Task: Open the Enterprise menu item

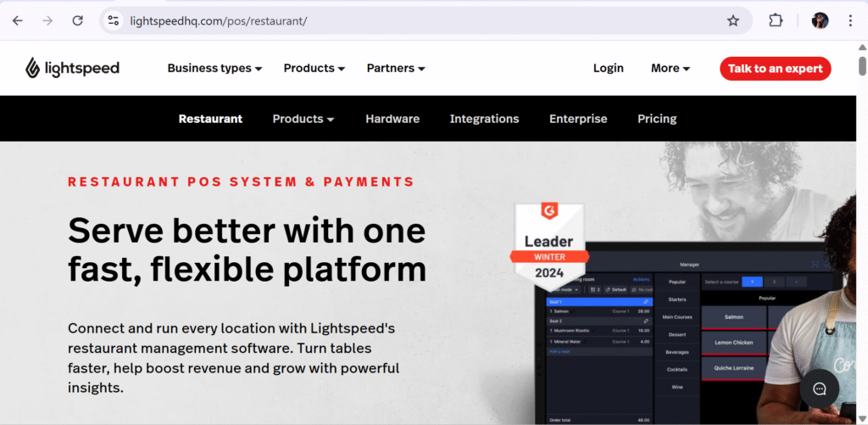Action: click(x=578, y=119)
